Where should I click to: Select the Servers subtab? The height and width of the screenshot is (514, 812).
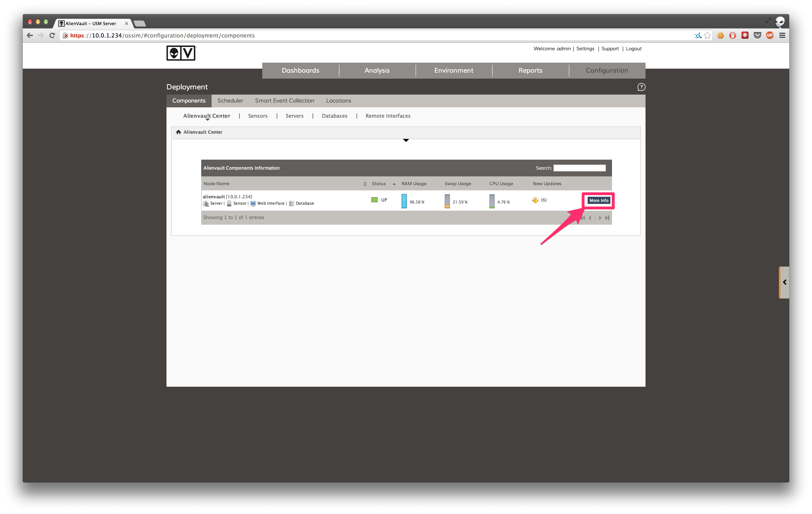tap(294, 116)
